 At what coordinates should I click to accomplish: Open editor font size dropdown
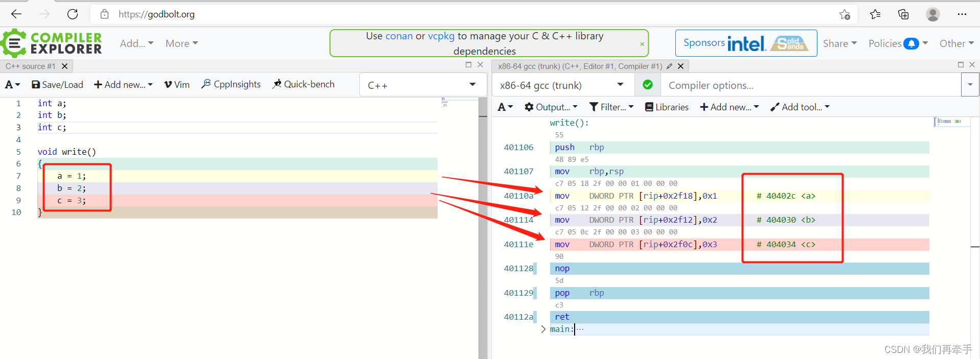coord(12,85)
